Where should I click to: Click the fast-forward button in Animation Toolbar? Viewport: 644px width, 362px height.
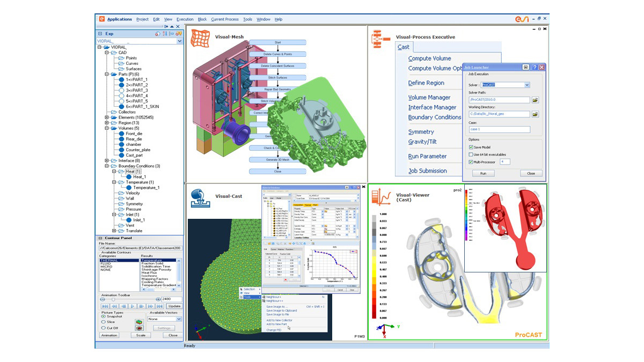point(151,306)
